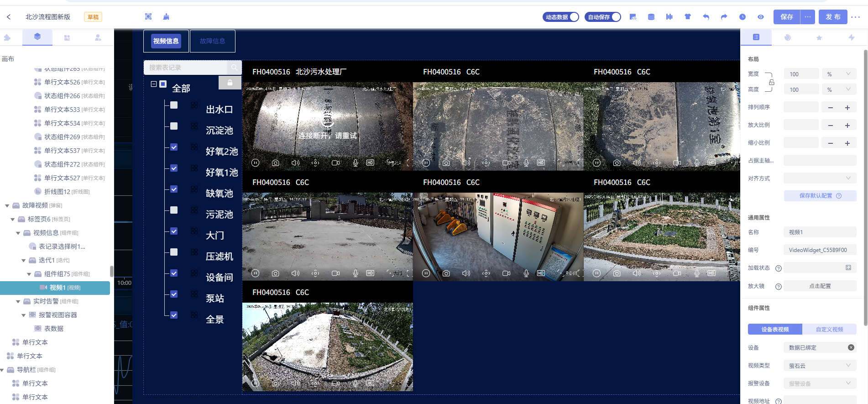This screenshot has height=404, width=868.
Task: Click the lock icon above the tree
Action: click(x=230, y=83)
